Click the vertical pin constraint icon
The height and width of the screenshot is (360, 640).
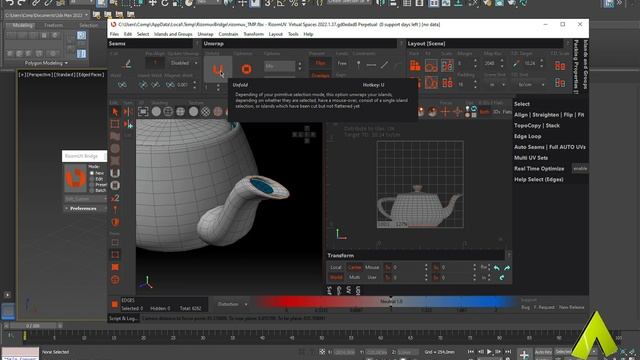(x=358, y=64)
